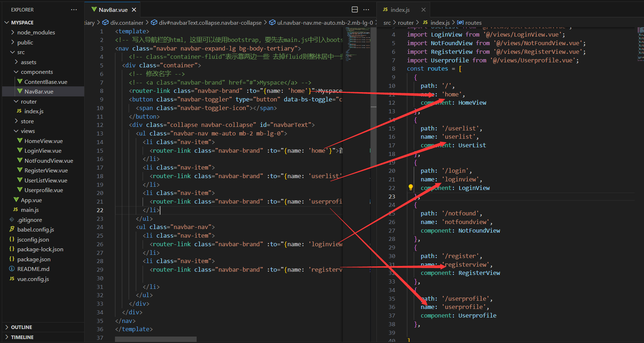Image resolution: width=644 pixels, height=343 pixels.
Task: Click the braces icon beside package-lock.json
Action: click(12, 249)
